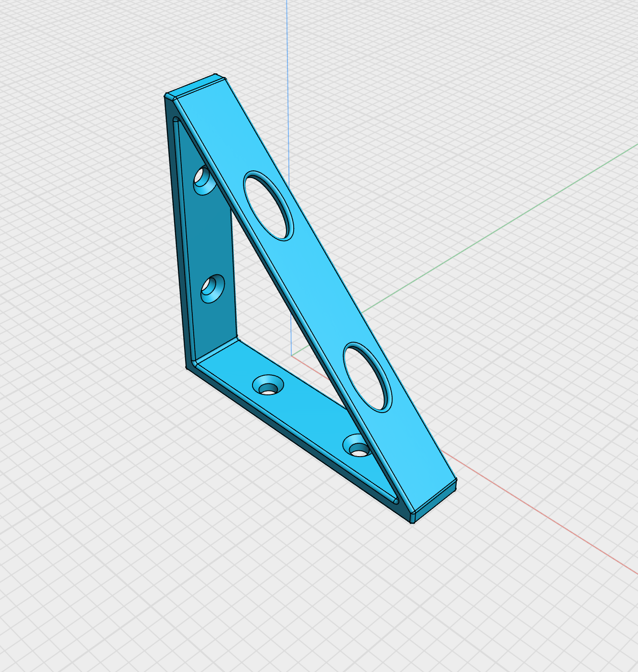Pick the lower countersunk hole on the vertical plate

[212, 289]
